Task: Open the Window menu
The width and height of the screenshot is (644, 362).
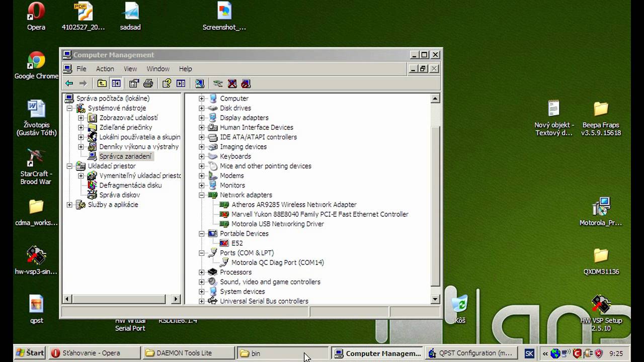Action: click(158, 69)
